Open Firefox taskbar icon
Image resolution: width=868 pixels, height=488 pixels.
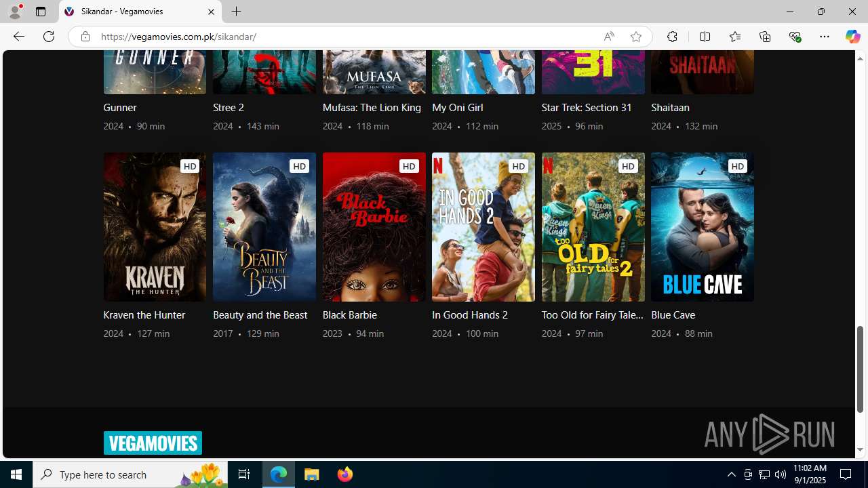pyautogui.click(x=344, y=474)
